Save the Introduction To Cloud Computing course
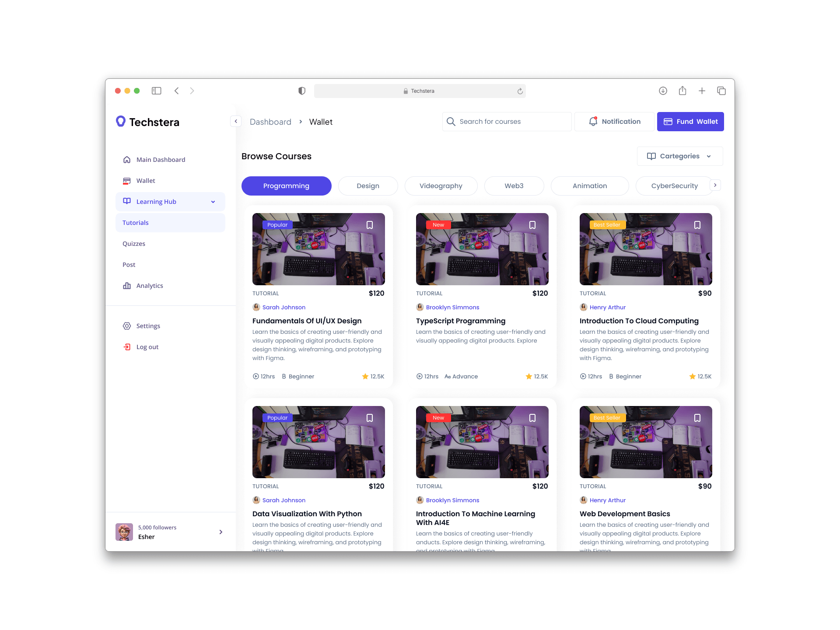840x630 pixels. [x=697, y=225]
